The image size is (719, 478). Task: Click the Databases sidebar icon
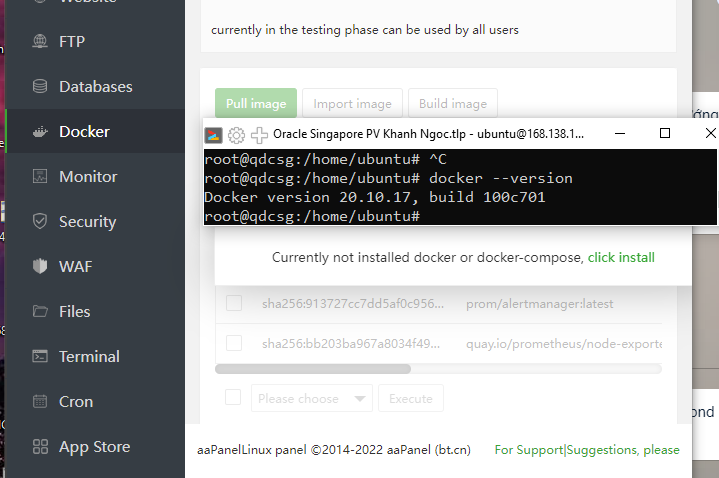click(41, 87)
